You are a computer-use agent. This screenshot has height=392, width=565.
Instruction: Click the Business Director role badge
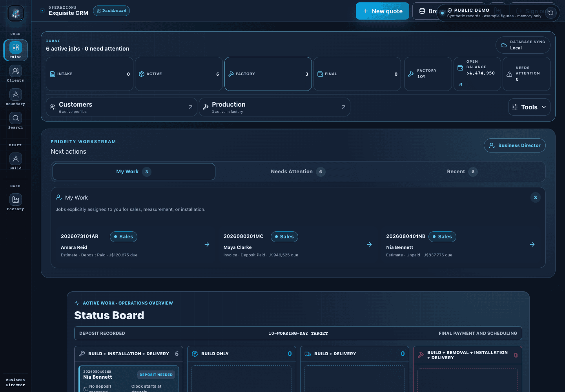tap(515, 145)
